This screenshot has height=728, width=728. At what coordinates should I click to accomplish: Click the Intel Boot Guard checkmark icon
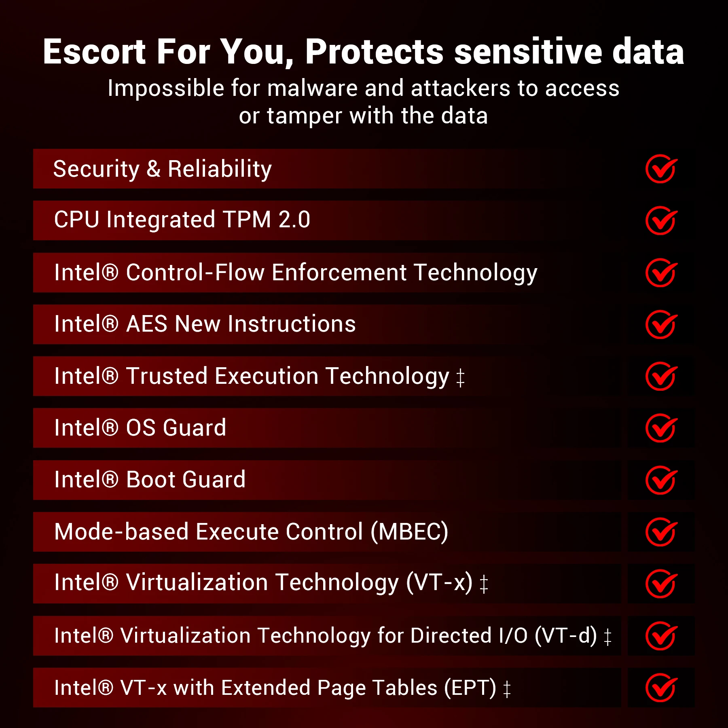tap(660, 480)
